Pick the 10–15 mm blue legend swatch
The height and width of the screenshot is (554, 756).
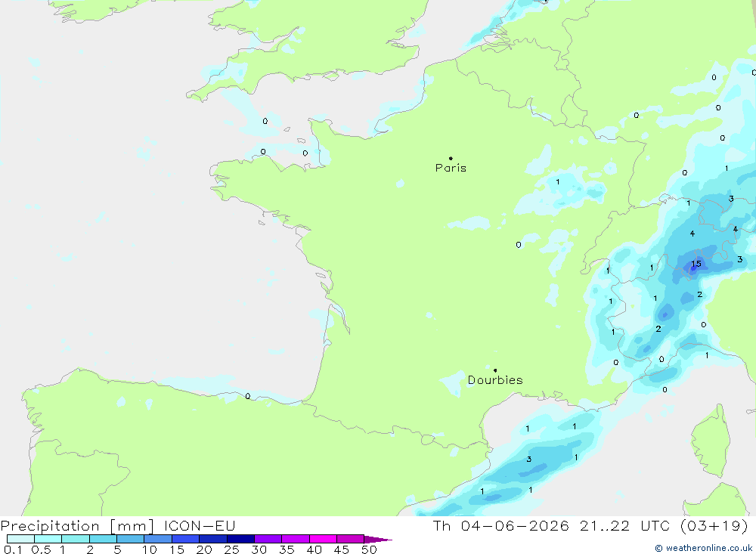point(158,539)
